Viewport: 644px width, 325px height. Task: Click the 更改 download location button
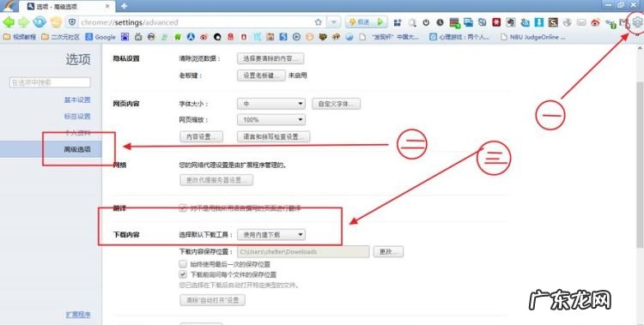(x=388, y=251)
